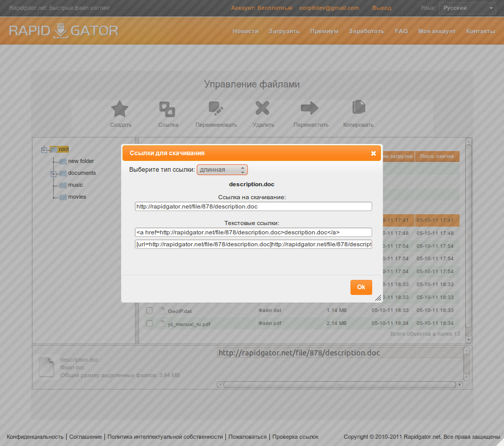Open the Новости menu item
504x446 pixels.
(246, 31)
